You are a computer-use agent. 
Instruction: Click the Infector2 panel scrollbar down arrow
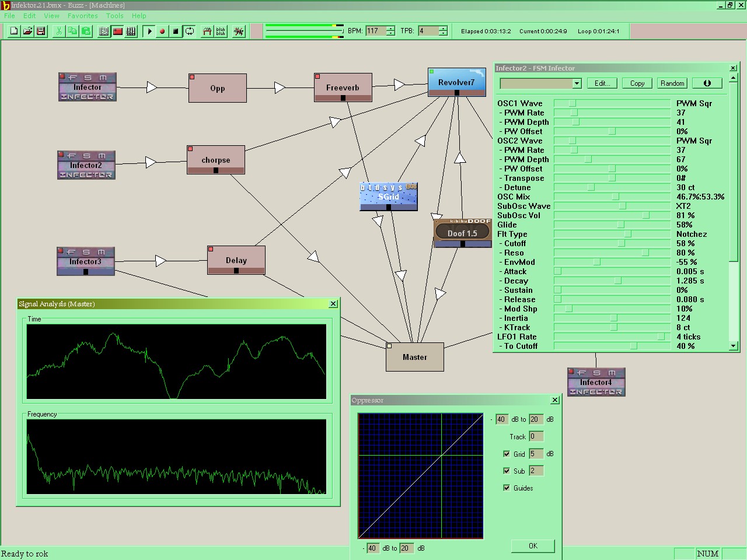734,346
